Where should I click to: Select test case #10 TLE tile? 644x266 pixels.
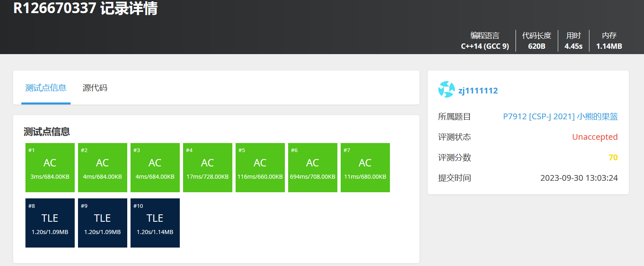155,223
